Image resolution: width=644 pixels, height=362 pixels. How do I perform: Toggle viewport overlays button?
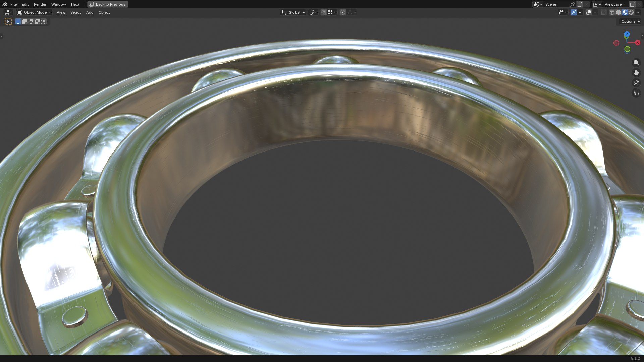(x=589, y=12)
